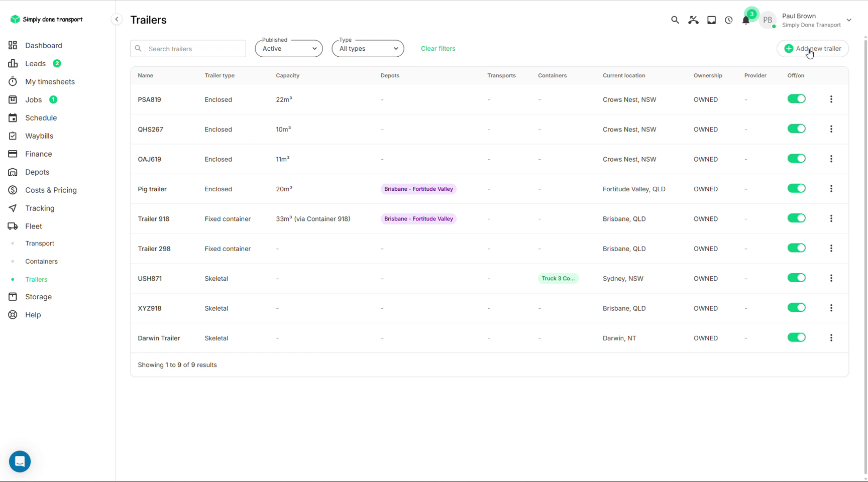Click the Brisbane - Fortitude Valley tag on Pig trailer
Viewport: 868px width, 482px height.
[x=418, y=189]
